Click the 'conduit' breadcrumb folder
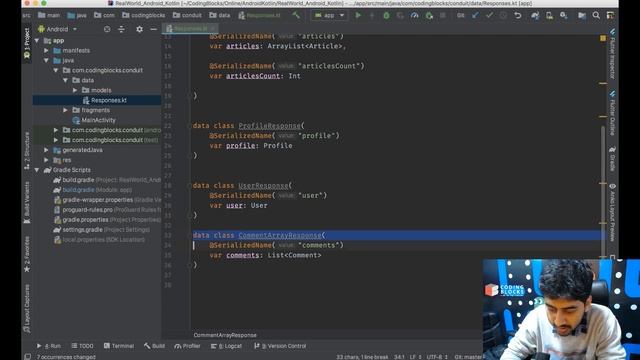 pyautogui.click(x=187, y=16)
